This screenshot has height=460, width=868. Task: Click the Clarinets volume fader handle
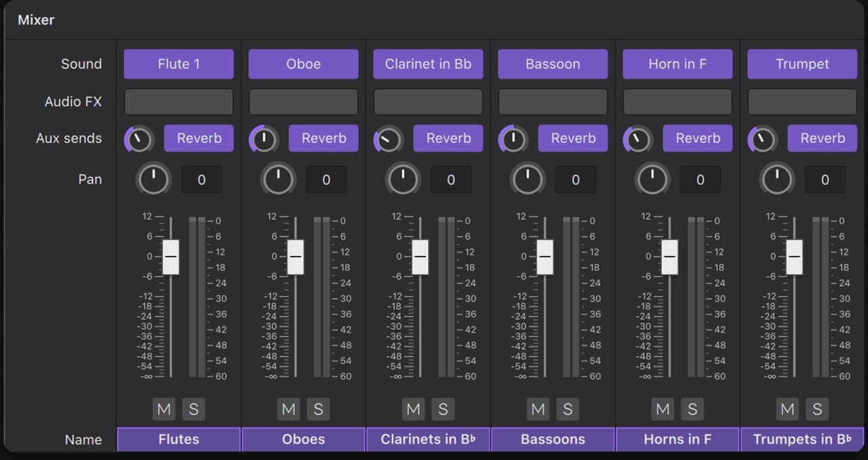point(420,257)
